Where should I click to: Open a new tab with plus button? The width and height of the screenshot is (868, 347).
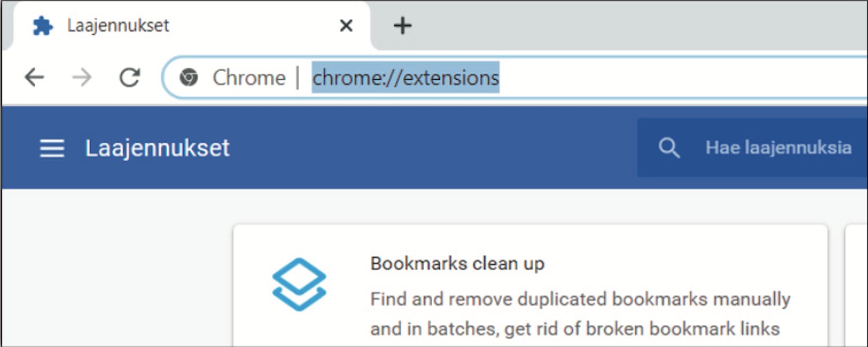click(x=402, y=25)
